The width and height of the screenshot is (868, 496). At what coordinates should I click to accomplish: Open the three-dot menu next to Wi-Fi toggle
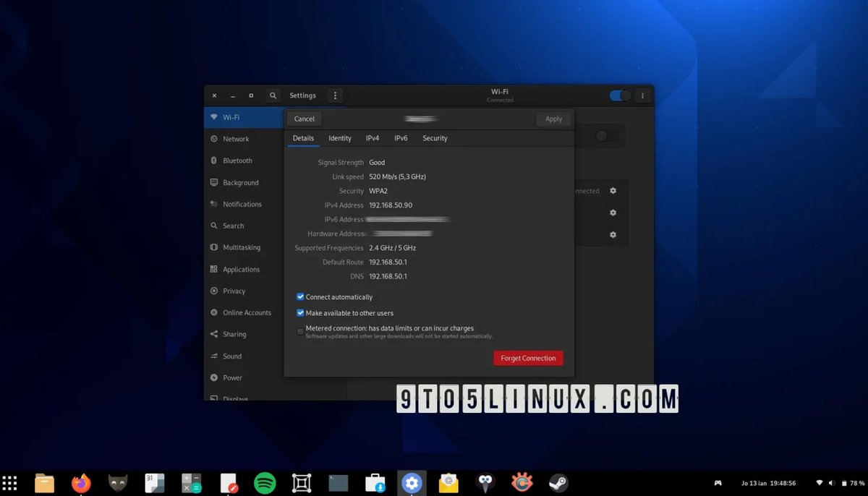(x=642, y=95)
